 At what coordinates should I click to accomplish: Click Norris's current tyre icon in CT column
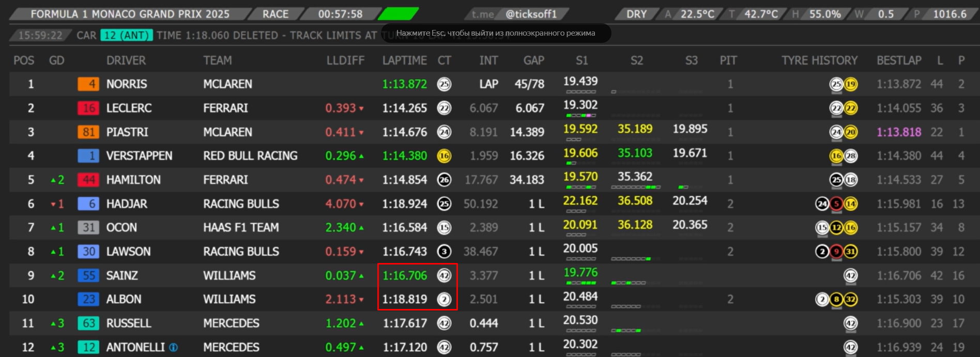[444, 84]
